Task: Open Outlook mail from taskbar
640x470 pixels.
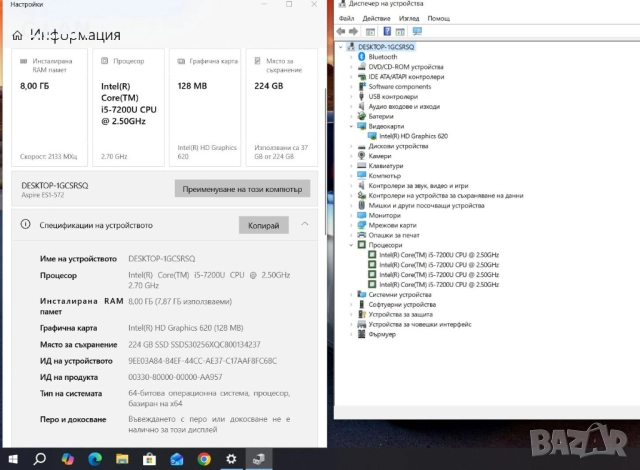Action: 177,459
